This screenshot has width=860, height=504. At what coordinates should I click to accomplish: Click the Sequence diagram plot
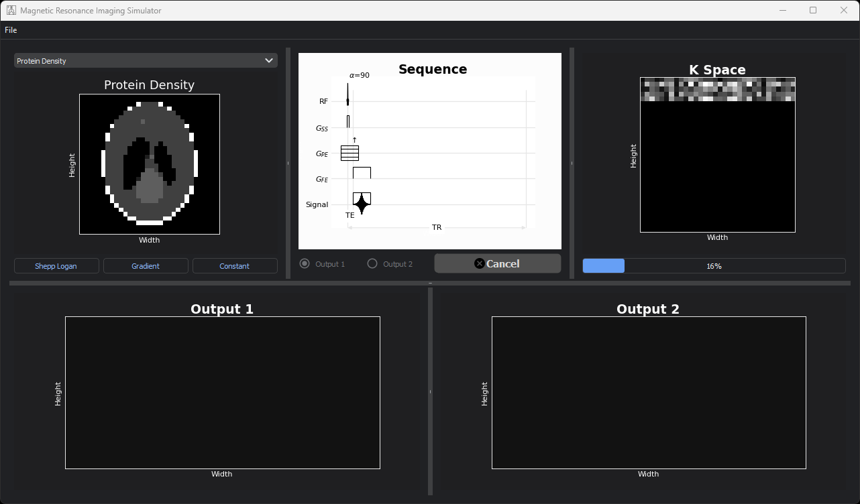(430, 151)
